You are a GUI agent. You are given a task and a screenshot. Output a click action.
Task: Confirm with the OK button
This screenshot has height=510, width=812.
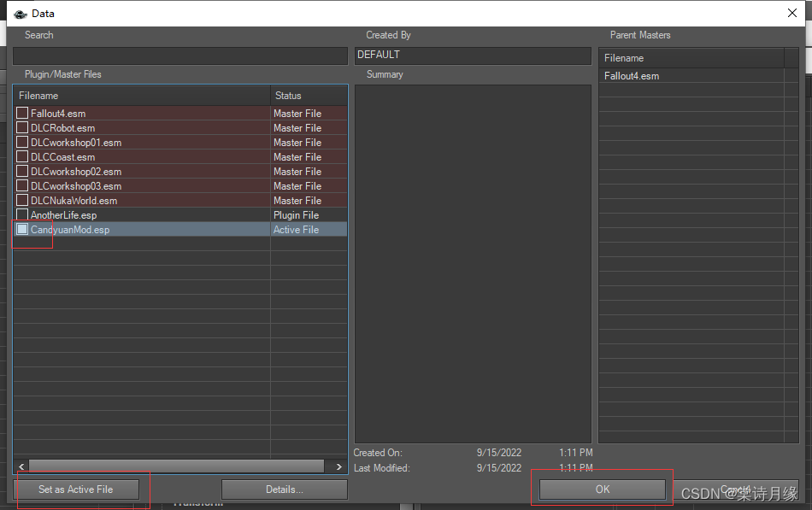click(x=603, y=489)
